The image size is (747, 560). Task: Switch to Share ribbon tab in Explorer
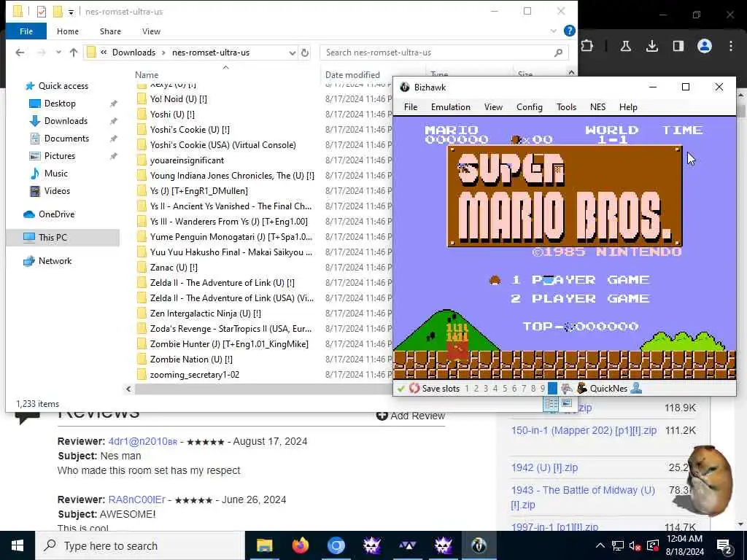point(110,31)
